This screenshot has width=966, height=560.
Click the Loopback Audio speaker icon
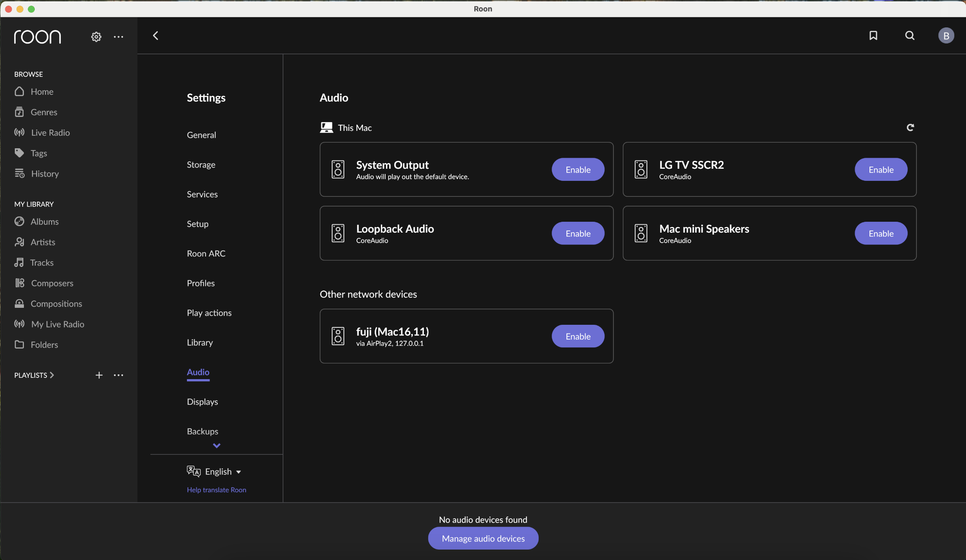pyautogui.click(x=338, y=233)
